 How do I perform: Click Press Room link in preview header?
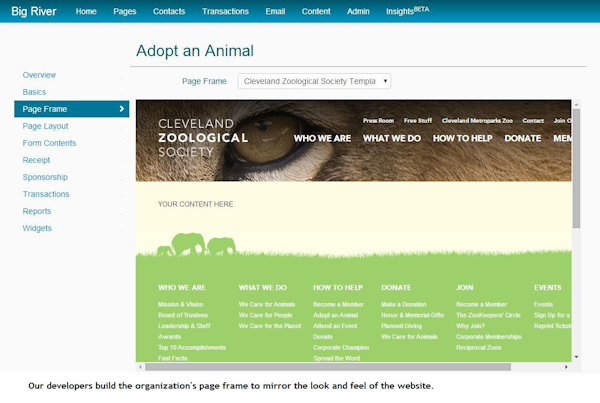[378, 121]
